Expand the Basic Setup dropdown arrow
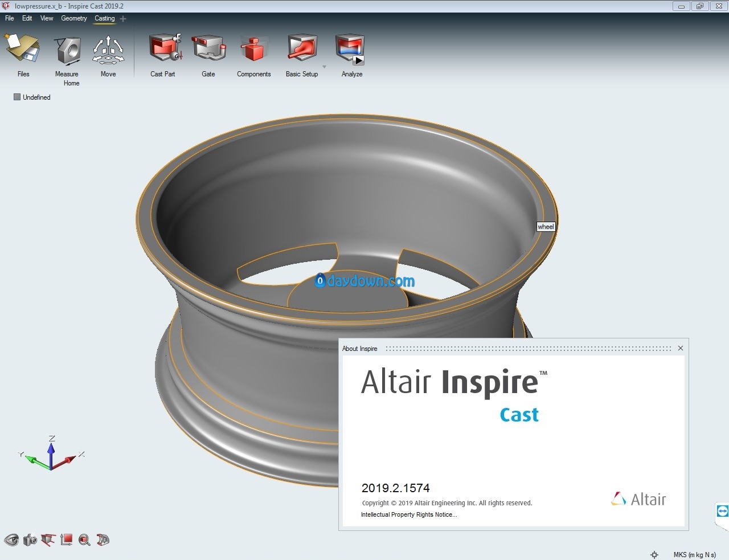729x560 pixels. [x=325, y=67]
